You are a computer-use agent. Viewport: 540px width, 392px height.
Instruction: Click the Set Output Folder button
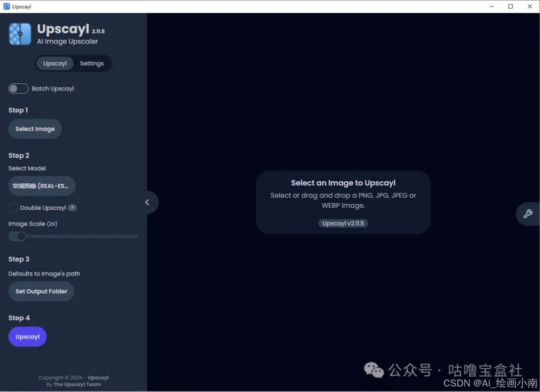pyautogui.click(x=41, y=291)
